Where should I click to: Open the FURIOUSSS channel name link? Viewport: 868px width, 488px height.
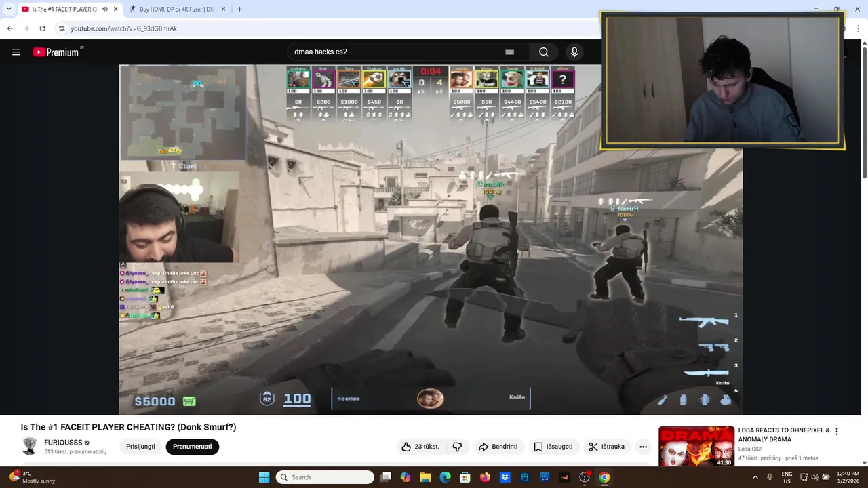pos(63,443)
